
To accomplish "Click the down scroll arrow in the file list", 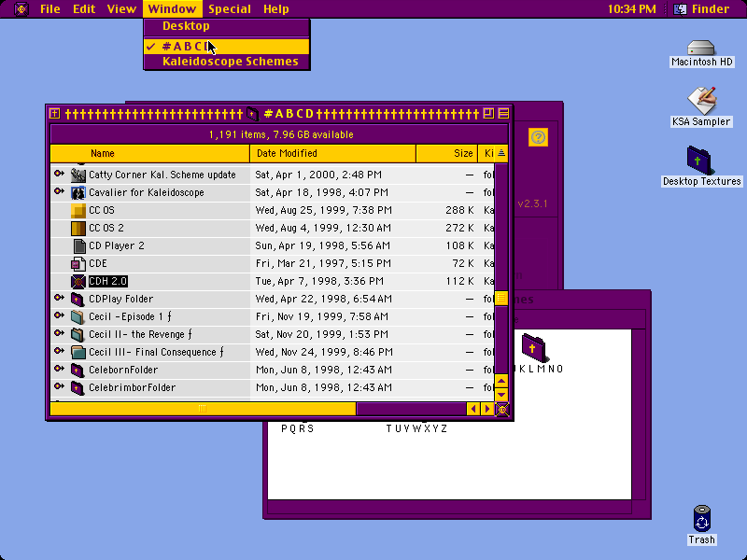I will pyautogui.click(x=501, y=395).
